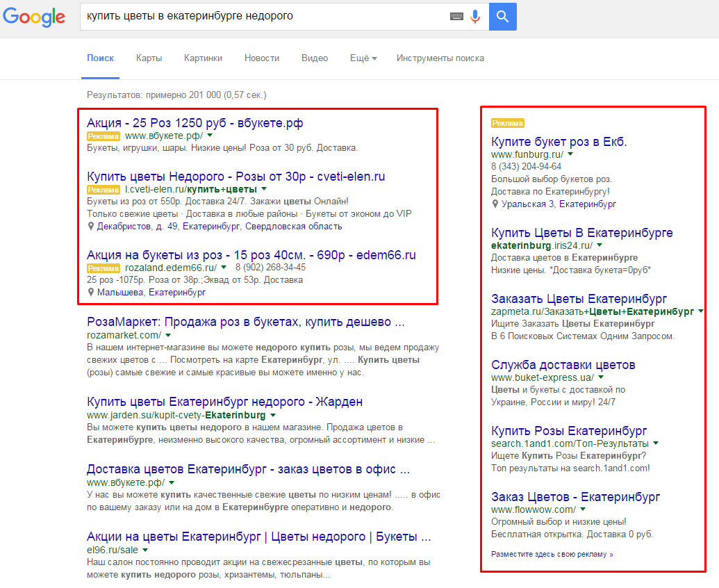Open result Доставка цветов Екатеринбург - заказ цветов

click(x=248, y=469)
